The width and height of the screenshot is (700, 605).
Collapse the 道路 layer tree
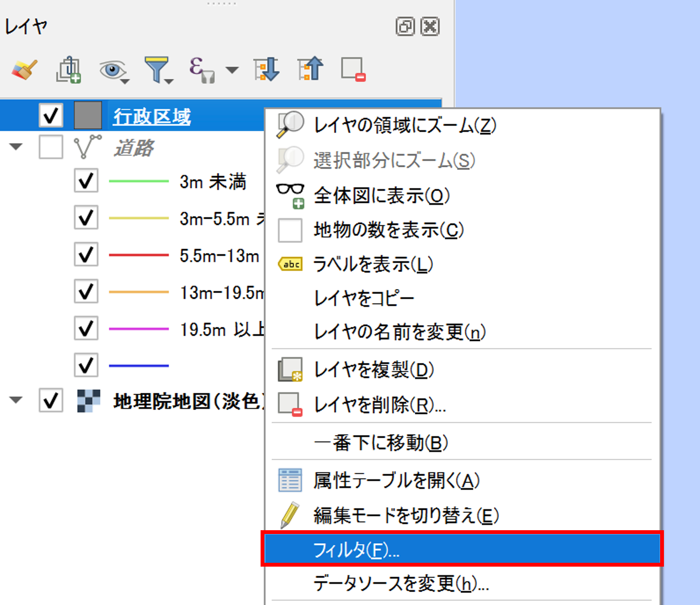[x=16, y=147]
